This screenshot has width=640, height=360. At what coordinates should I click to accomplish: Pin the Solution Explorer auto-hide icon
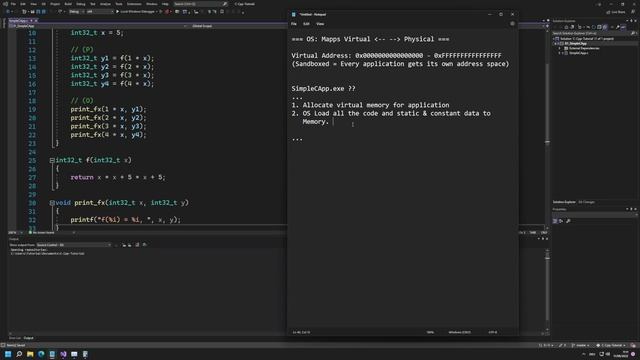tap(631, 20)
